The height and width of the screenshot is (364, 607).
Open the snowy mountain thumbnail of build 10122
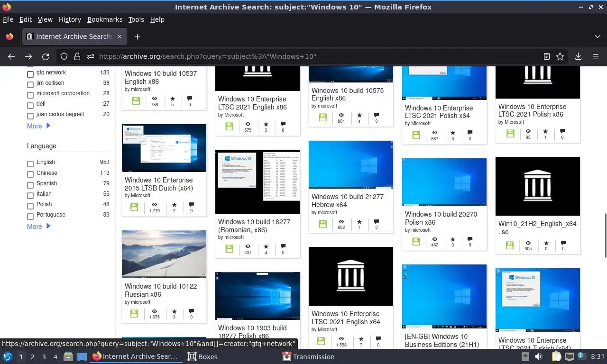164,254
